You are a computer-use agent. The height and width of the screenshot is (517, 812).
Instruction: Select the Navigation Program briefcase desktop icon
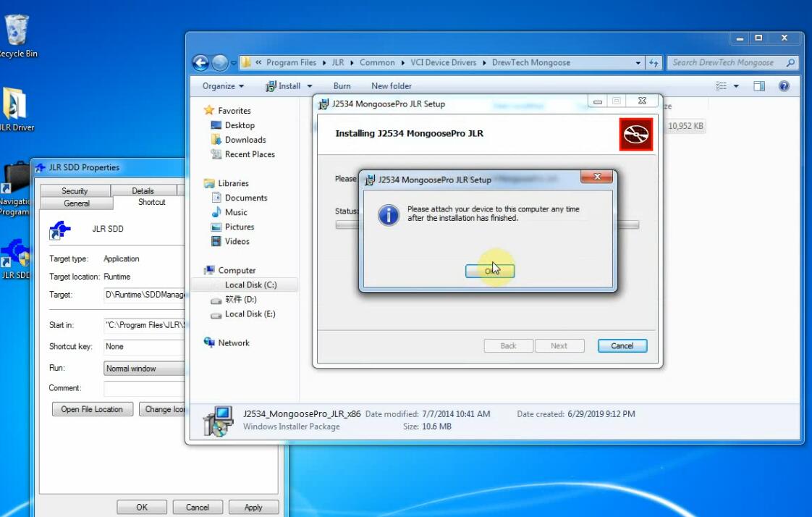pyautogui.click(x=15, y=189)
